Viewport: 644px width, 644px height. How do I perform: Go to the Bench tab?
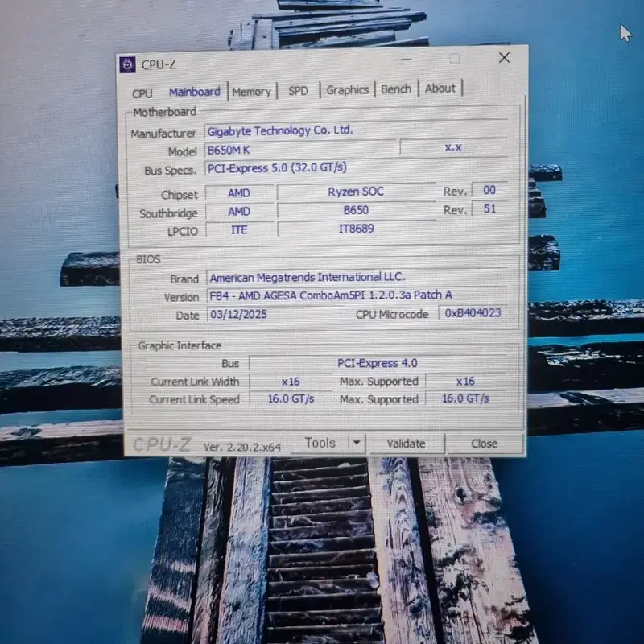point(396,89)
